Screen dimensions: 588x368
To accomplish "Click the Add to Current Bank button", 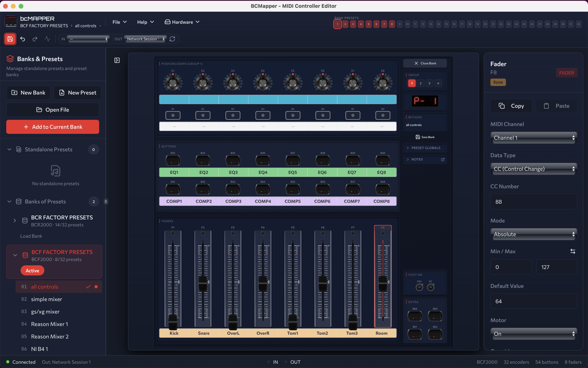I will click(52, 127).
